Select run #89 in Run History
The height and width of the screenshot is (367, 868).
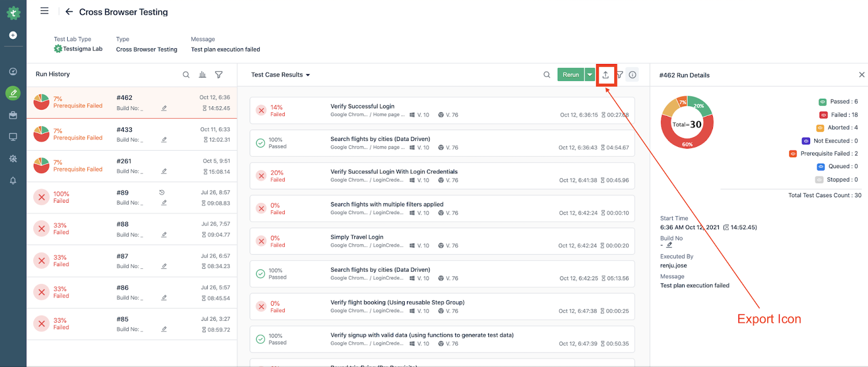point(132,197)
